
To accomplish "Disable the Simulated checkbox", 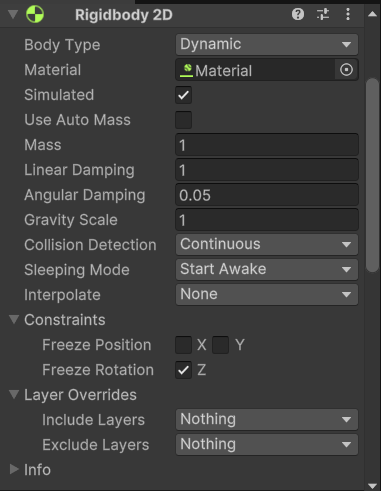I will point(183,95).
